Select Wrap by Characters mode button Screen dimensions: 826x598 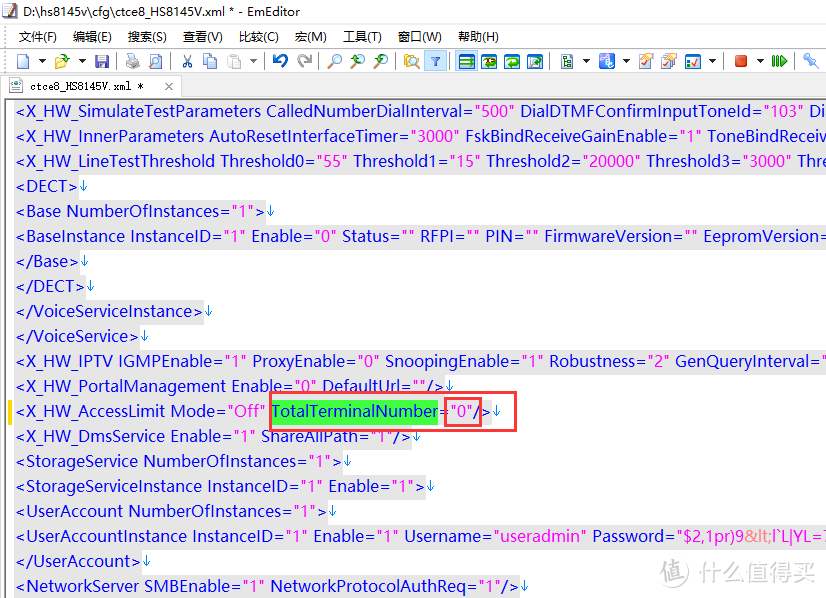(489, 61)
